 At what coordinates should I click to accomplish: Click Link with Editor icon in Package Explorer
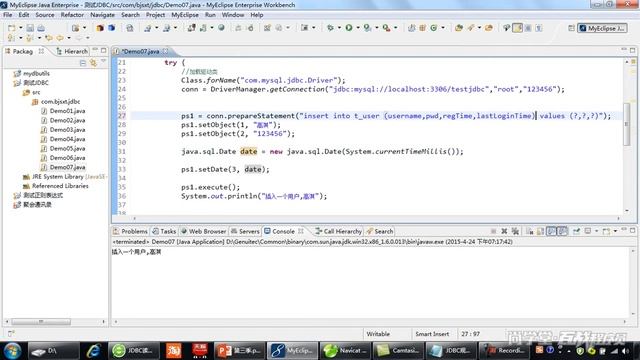coord(93,63)
